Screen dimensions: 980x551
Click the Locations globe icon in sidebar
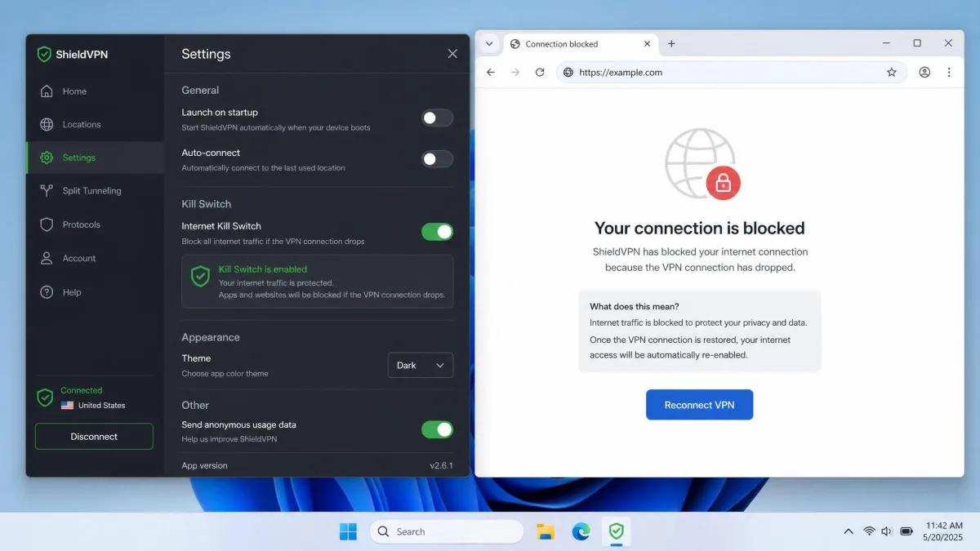47,125
